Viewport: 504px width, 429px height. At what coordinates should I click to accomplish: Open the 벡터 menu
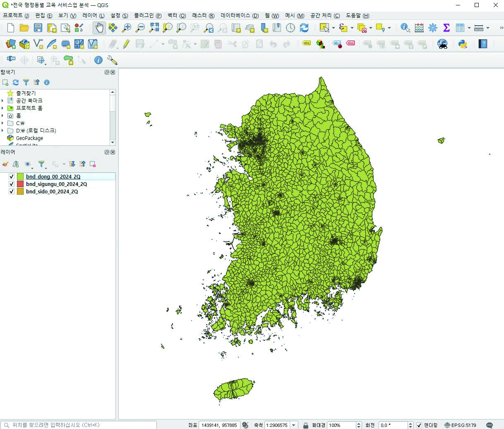pyautogui.click(x=177, y=15)
